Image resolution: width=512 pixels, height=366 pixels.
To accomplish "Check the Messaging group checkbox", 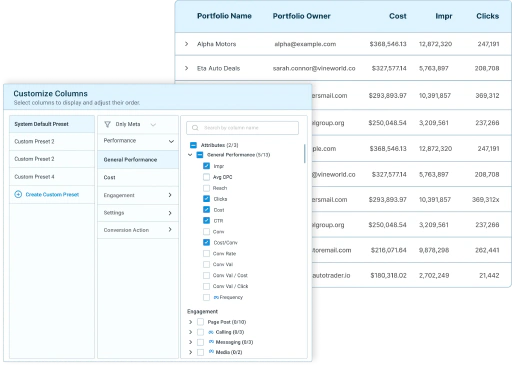I will (200, 342).
